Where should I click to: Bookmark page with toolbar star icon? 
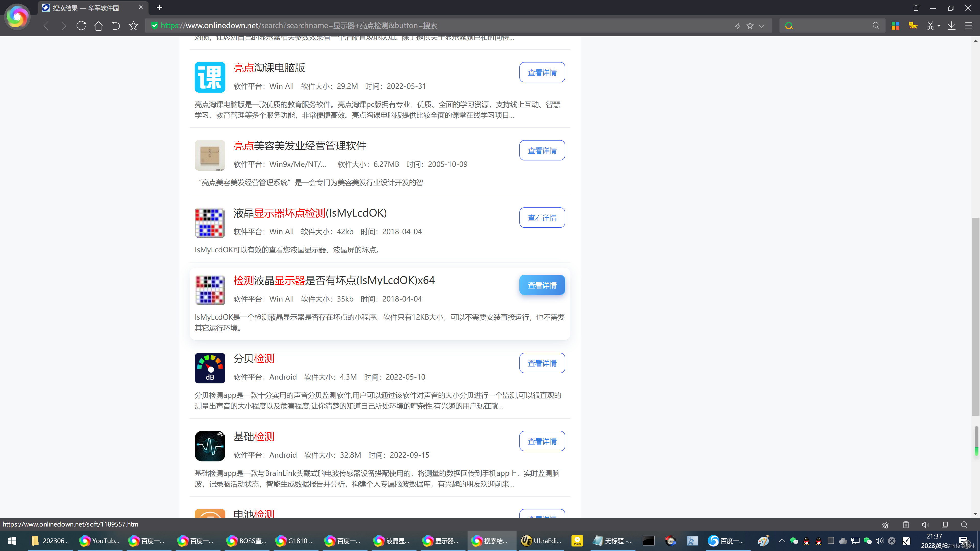tap(133, 26)
